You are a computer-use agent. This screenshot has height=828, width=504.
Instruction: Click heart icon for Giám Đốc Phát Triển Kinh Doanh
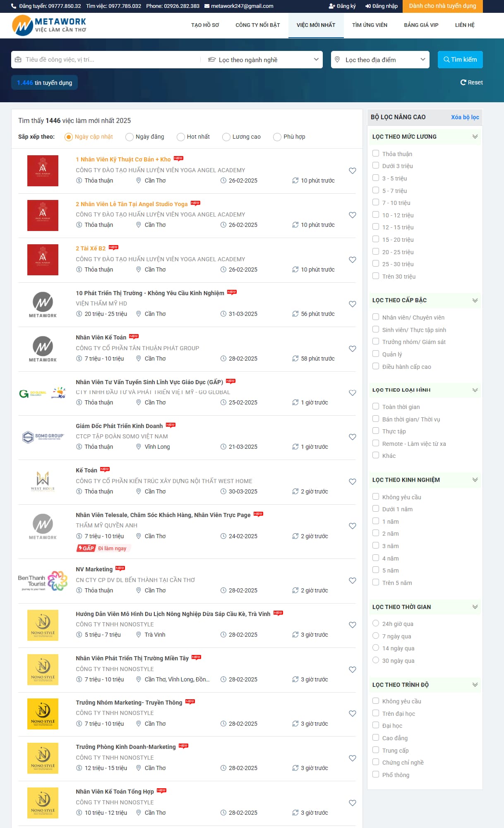coord(352,437)
